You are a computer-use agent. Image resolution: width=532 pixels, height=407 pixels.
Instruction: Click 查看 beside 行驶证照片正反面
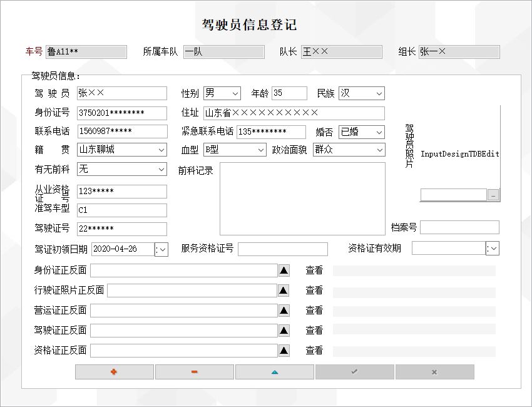(314, 291)
